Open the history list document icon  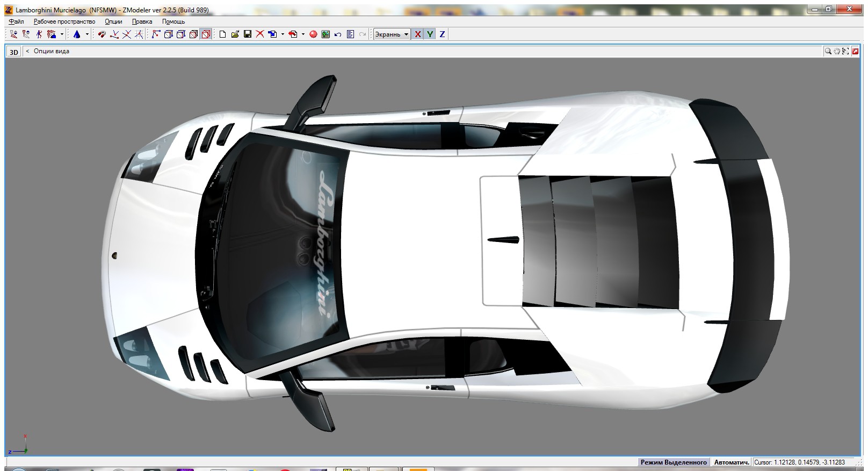pyautogui.click(x=350, y=34)
